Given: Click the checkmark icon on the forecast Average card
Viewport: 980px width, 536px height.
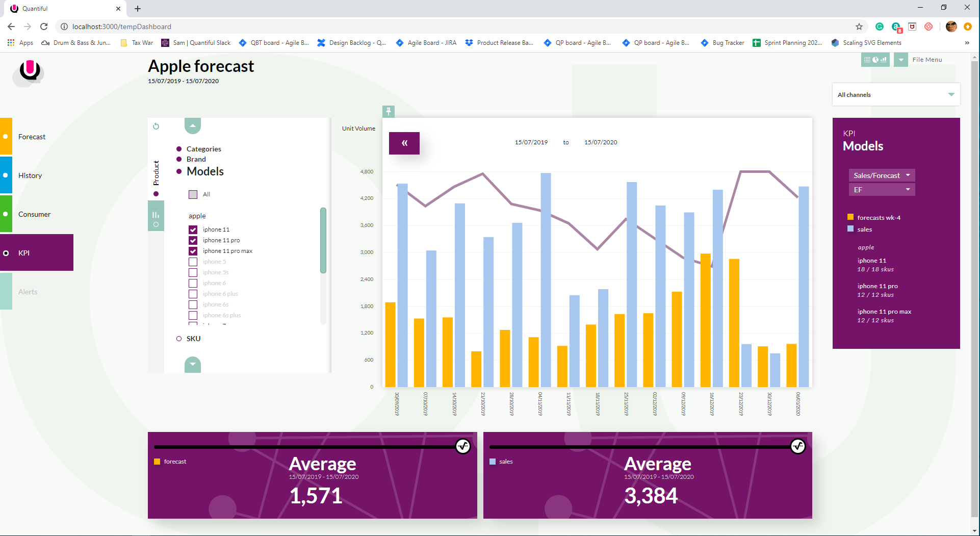Looking at the screenshot, I should pyautogui.click(x=463, y=446).
